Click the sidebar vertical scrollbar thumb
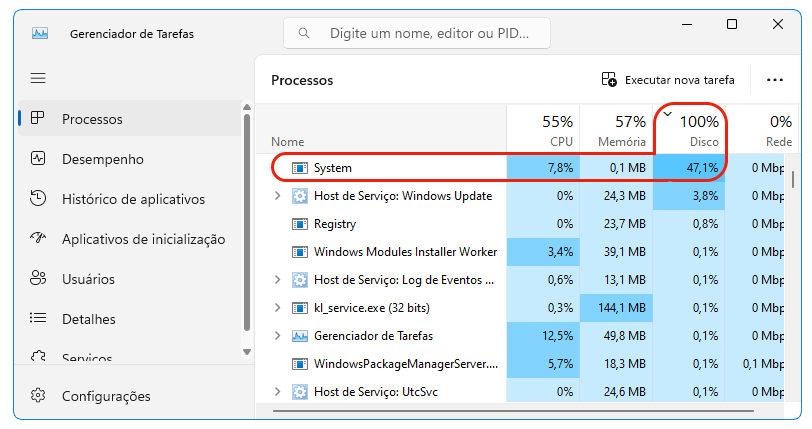 point(247,222)
